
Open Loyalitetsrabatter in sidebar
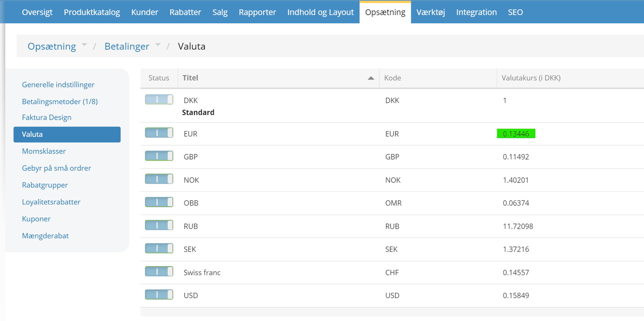click(x=51, y=202)
